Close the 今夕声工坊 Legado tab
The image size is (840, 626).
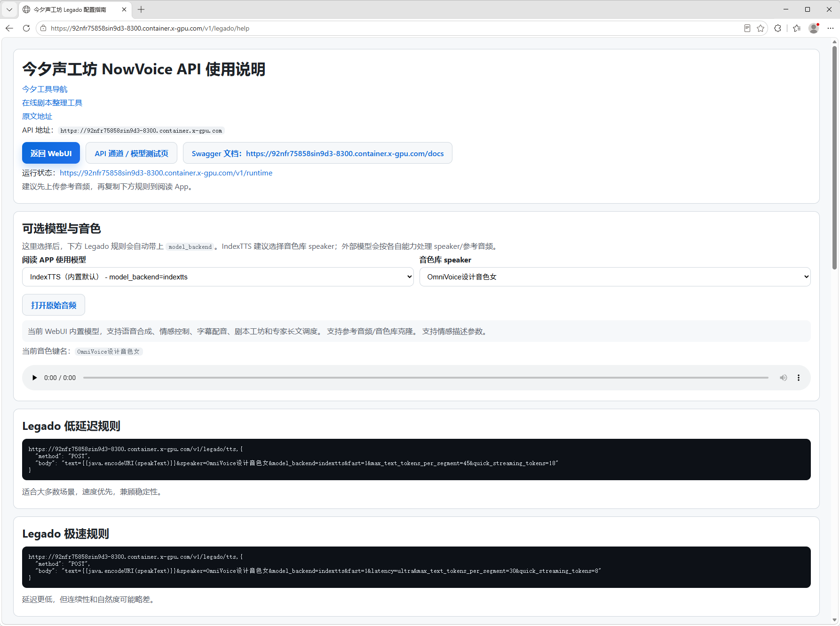(x=124, y=9)
